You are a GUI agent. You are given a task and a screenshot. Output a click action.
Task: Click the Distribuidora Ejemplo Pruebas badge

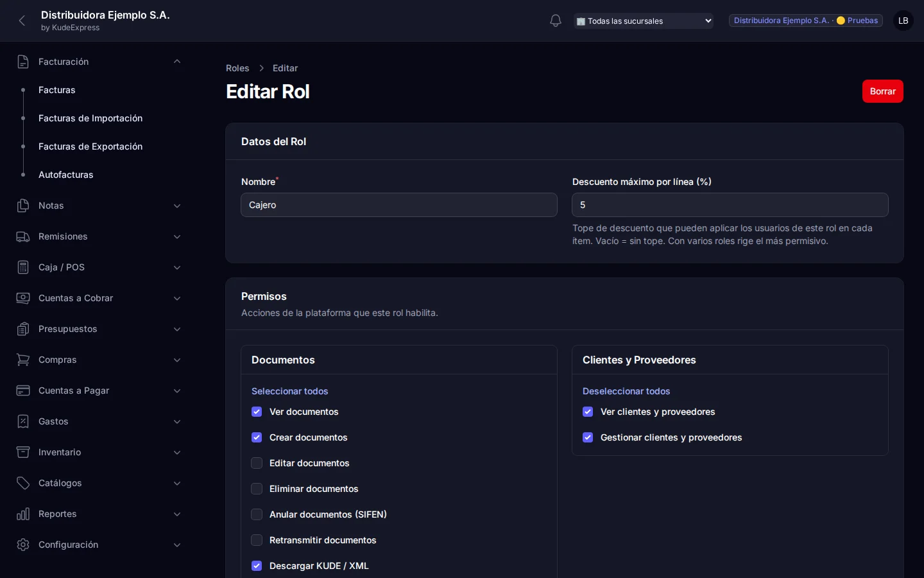[806, 21]
